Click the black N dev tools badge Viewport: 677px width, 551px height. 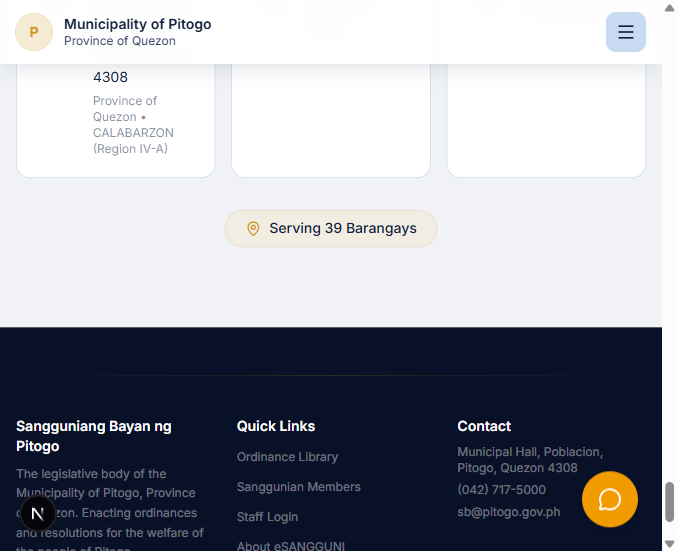[x=38, y=513]
